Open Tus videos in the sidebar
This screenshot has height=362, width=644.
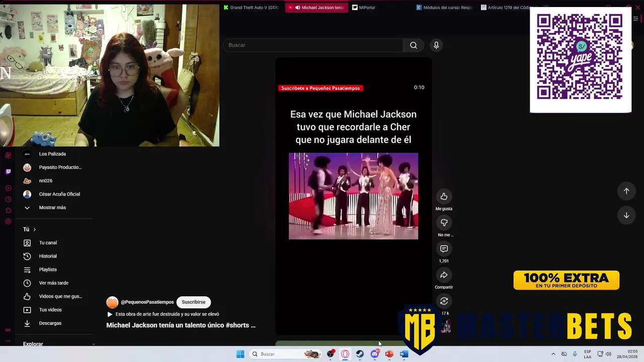(50, 310)
